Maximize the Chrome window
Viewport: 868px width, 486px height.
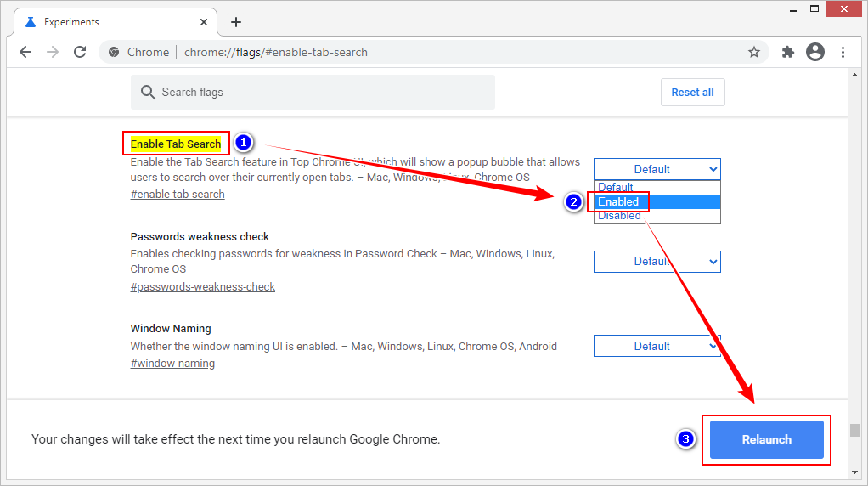click(x=814, y=8)
